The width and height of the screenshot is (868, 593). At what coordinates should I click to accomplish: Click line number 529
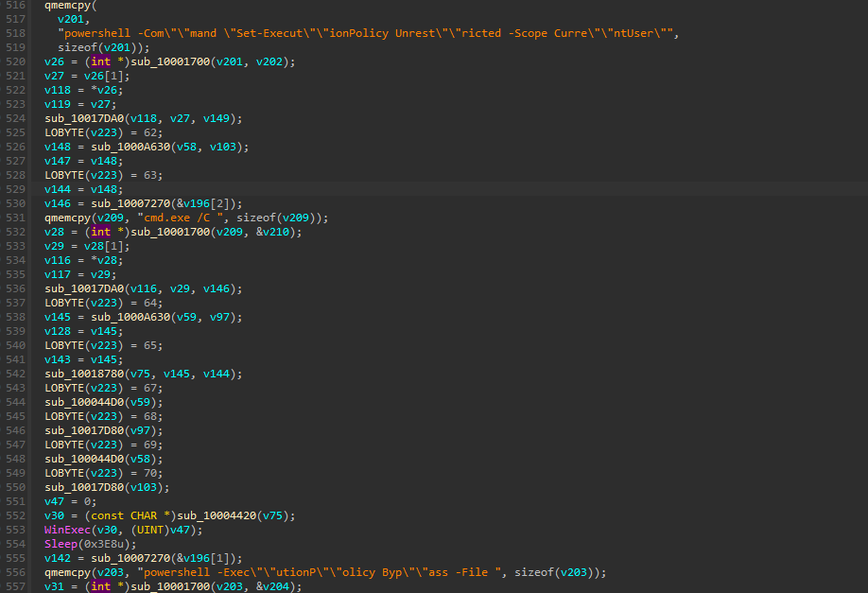(x=15, y=189)
